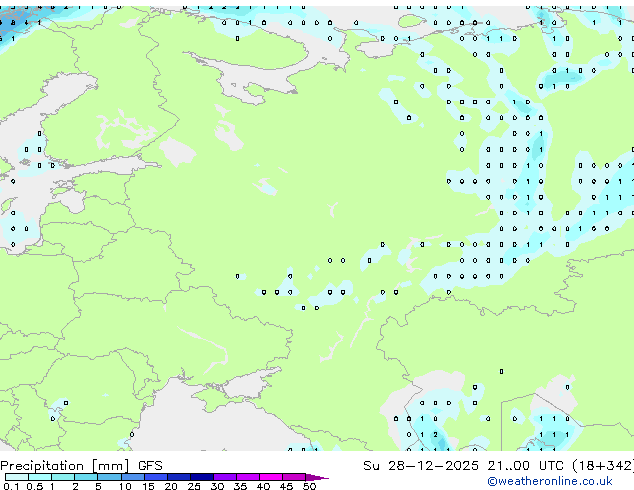The image size is (634, 490).
Task: Click the '45' legend label
Action: coord(286,486)
